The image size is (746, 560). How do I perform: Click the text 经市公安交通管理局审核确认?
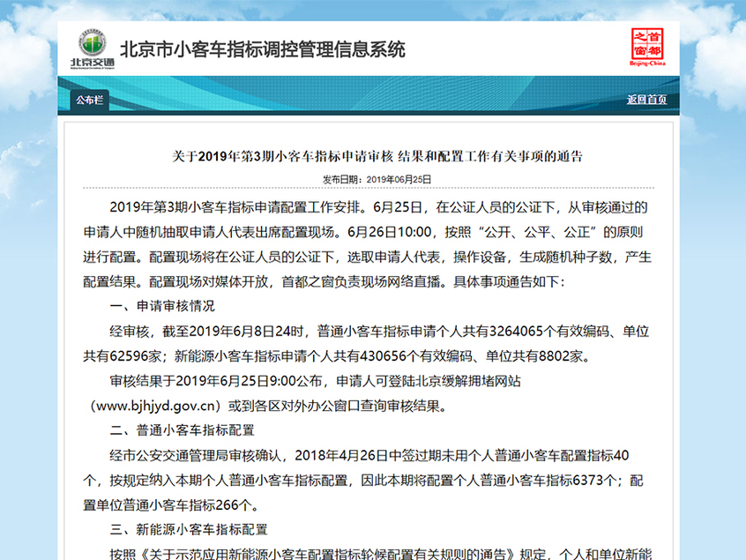click(196, 455)
